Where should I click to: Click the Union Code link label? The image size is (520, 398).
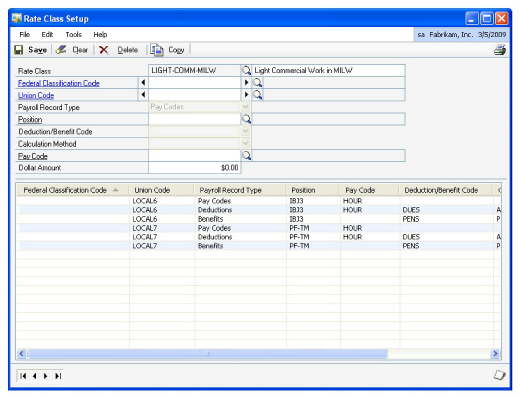click(36, 95)
